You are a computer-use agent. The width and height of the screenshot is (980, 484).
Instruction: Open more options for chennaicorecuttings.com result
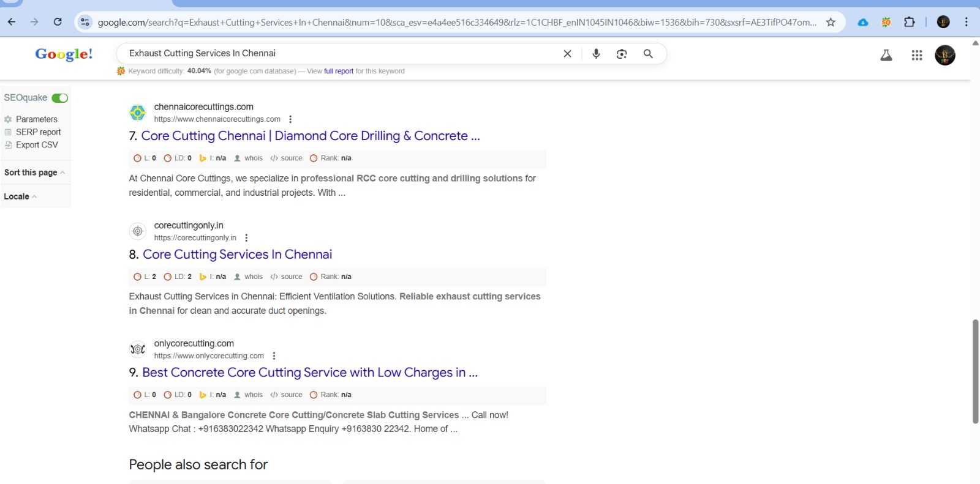[290, 119]
